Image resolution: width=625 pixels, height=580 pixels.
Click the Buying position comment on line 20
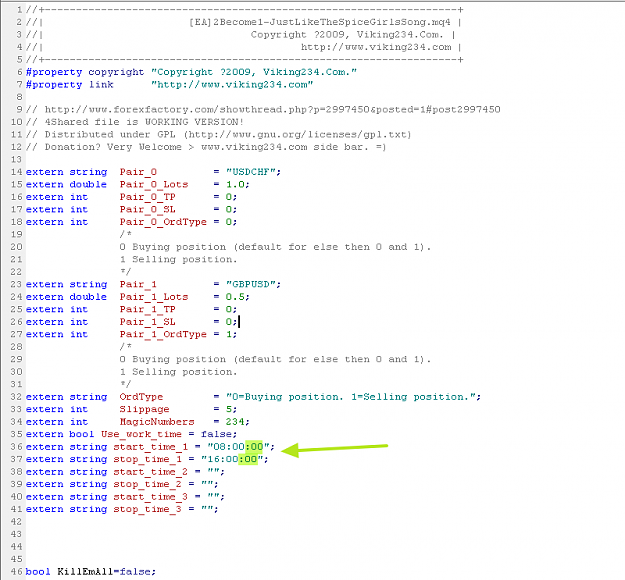point(275,247)
